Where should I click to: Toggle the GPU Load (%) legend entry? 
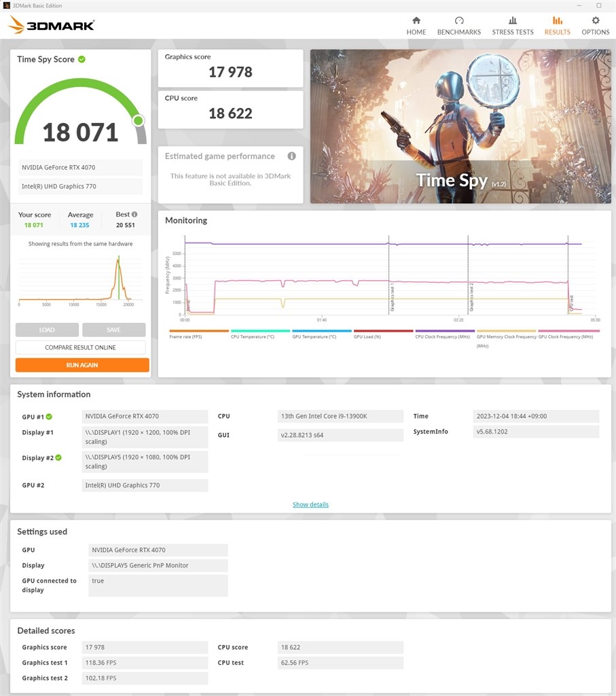tap(383, 334)
